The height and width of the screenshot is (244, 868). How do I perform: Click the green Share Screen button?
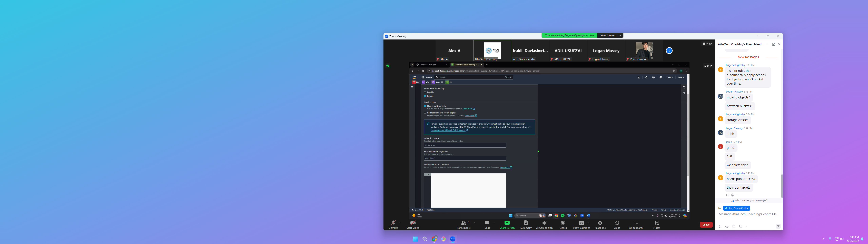point(507,223)
